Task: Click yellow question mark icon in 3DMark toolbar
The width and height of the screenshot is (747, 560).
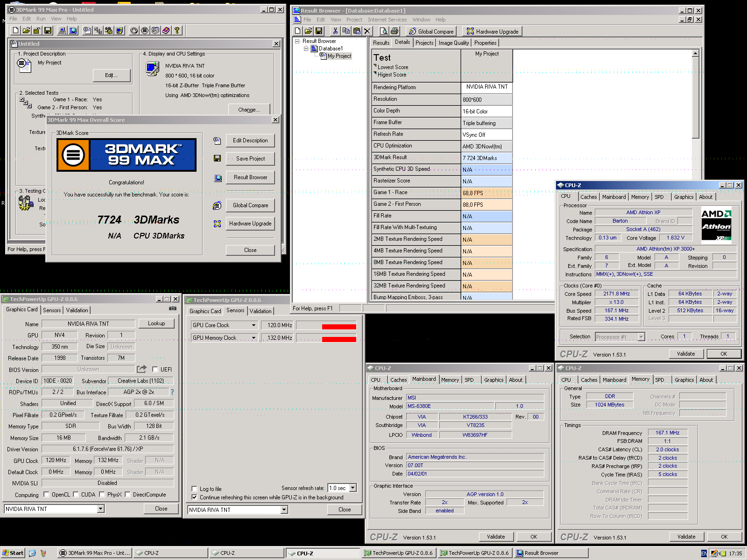Action: point(177,30)
